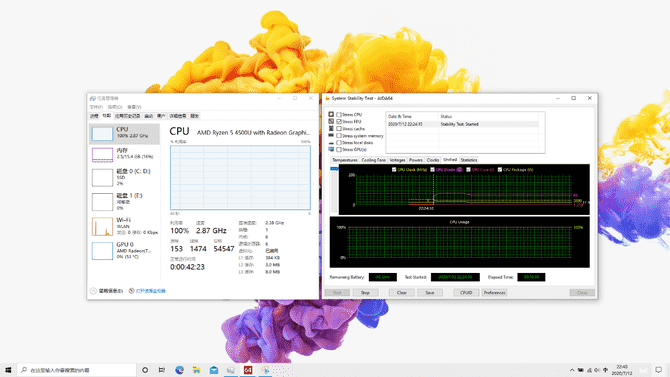Open Task View on the taskbar
The height and width of the screenshot is (377, 670).
(162, 370)
